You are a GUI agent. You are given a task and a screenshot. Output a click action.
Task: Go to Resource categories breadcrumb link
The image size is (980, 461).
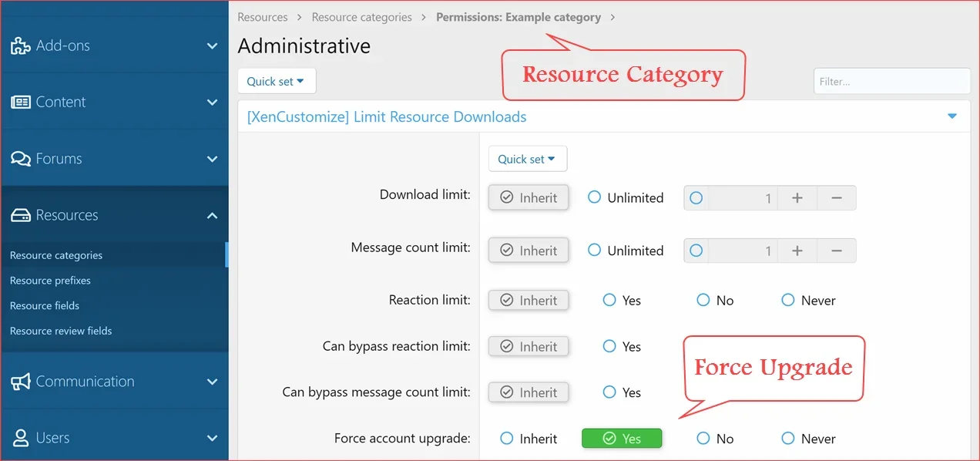click(x=361, y=17)
